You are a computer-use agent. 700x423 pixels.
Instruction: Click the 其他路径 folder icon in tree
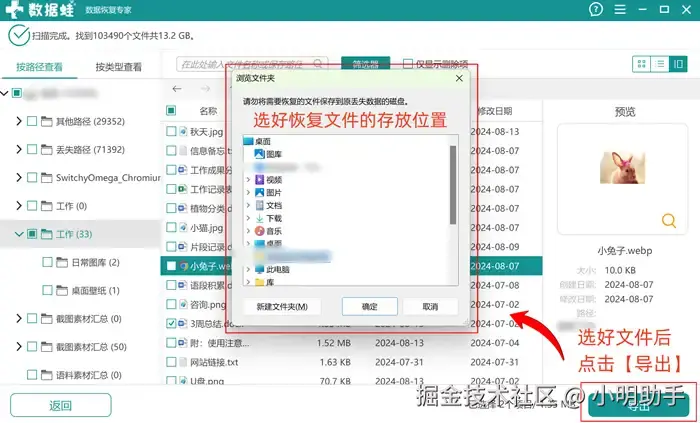click(46, 121)
